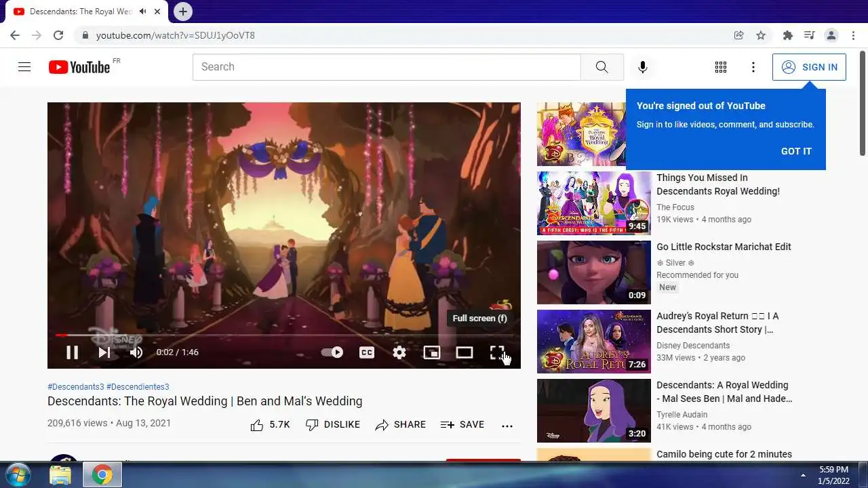Screen dimensions: 868x488
Task: Click the browser address bar URL
Action: click(x=176, y=35)
